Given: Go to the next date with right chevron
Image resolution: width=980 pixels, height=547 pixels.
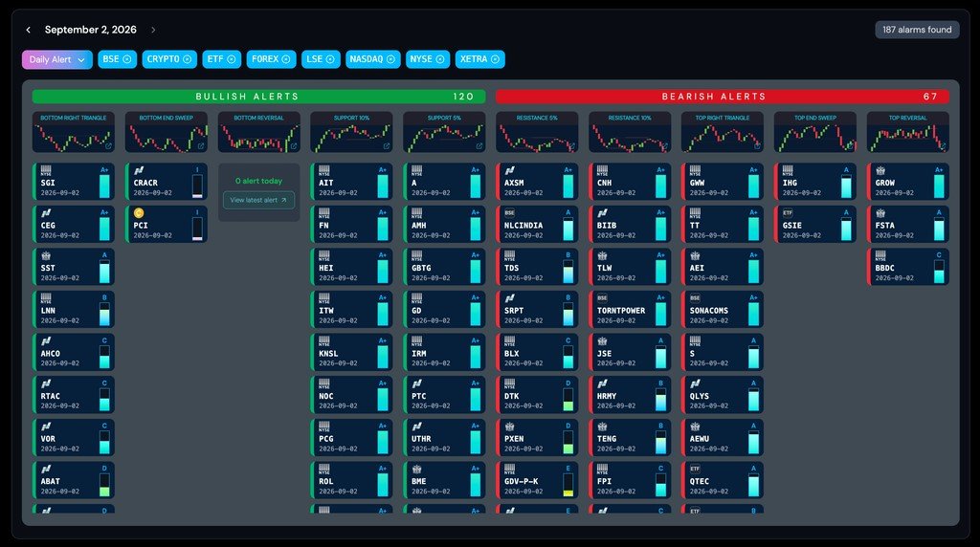Looking at the screenshot, I should tap(153, 30).
